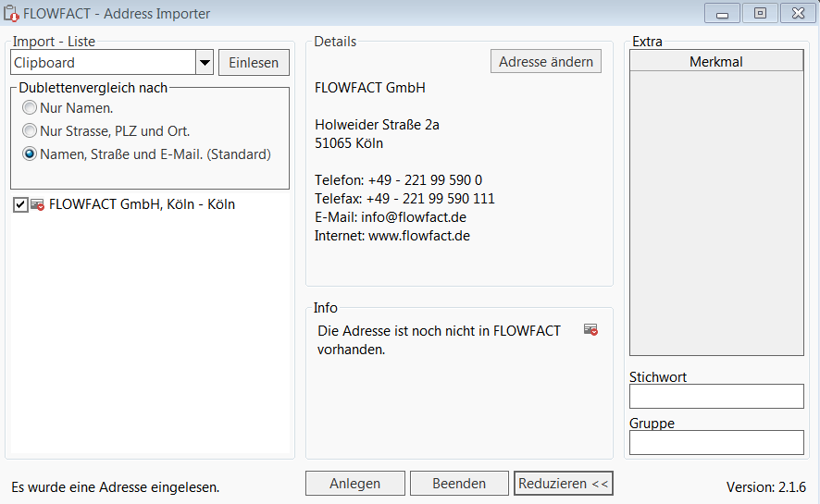Click Anlegen to create the address

pos(355,483)
